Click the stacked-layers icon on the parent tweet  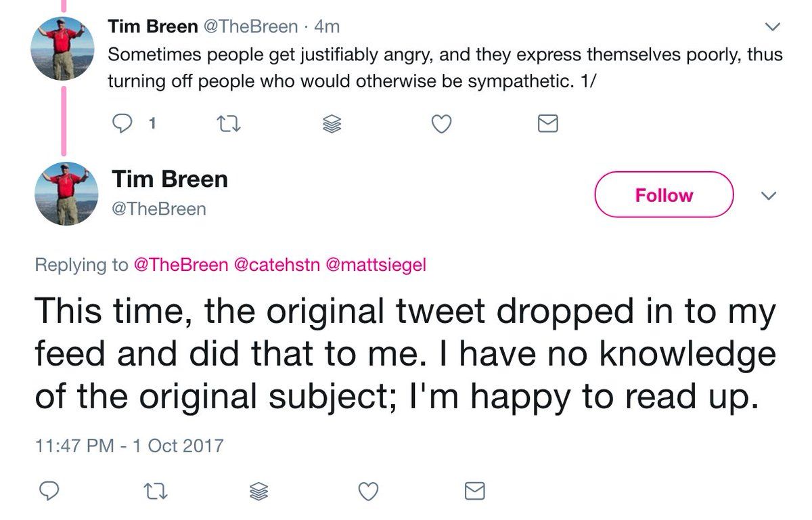click(332, 123)
